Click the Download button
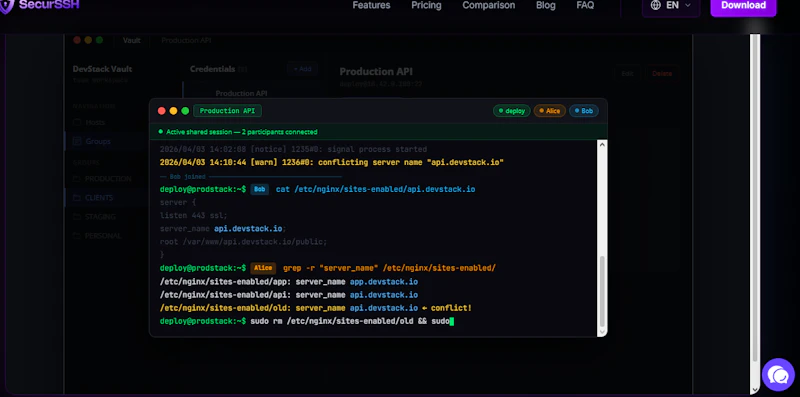This screenshot has width=800, height=397. pos(743,6)
